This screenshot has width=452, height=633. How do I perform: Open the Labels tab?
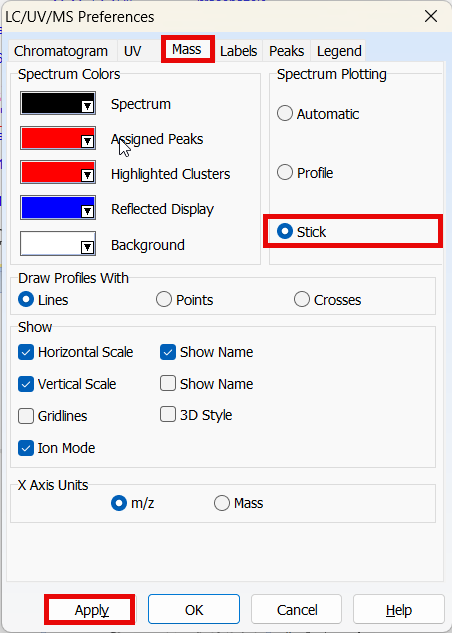pos(239,51)
